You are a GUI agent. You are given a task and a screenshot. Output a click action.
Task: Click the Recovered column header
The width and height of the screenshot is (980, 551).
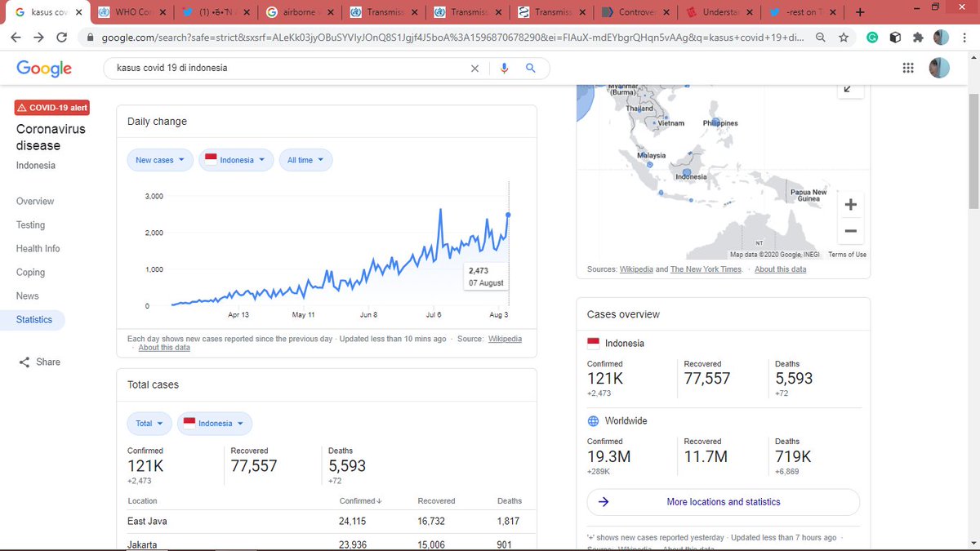[x=436, y=501]
